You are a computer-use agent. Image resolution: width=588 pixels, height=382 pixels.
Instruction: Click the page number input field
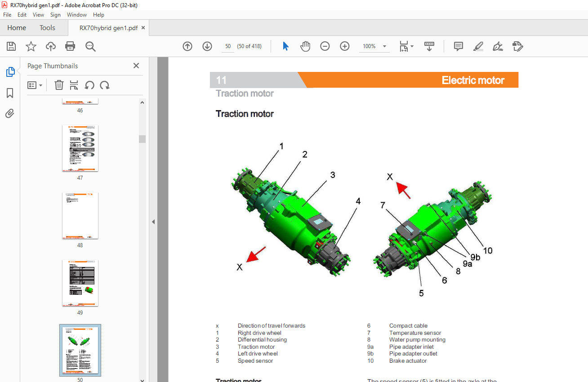(228, 46)
